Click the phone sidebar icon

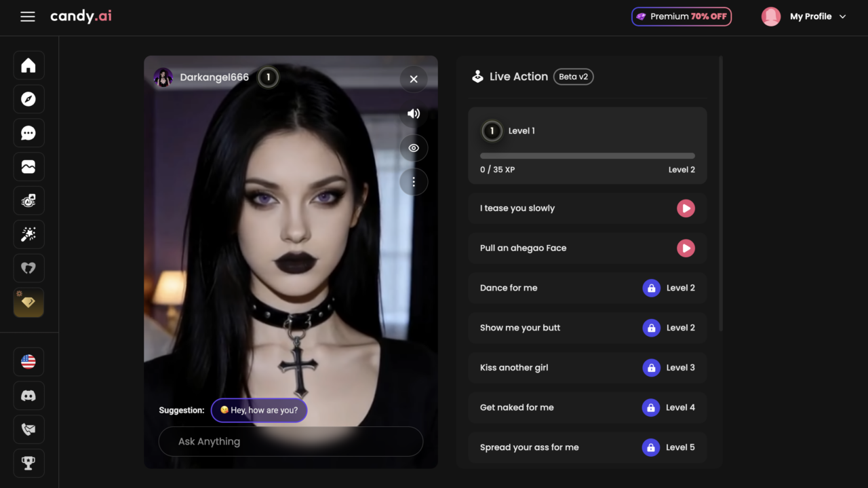point(28,430)
